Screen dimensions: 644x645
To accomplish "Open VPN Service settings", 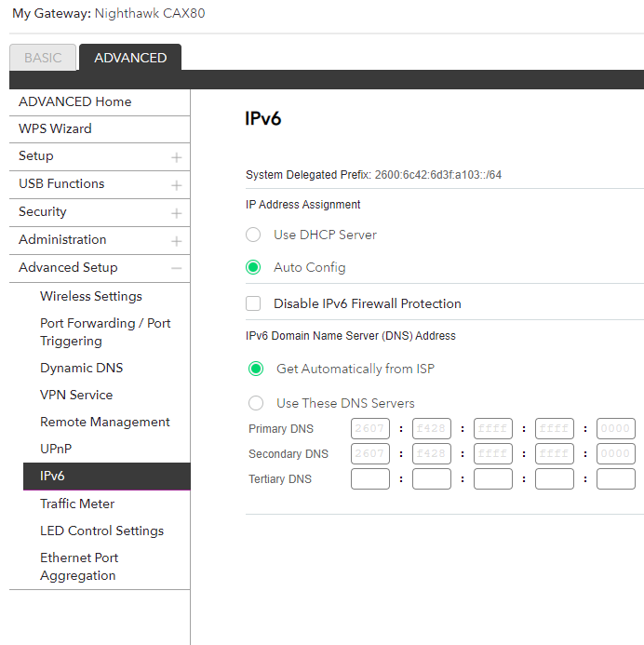I will tap(76, 396).
